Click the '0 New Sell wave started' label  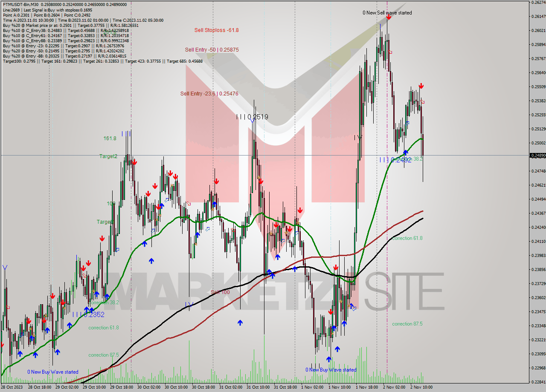click(x=387, y=13)
